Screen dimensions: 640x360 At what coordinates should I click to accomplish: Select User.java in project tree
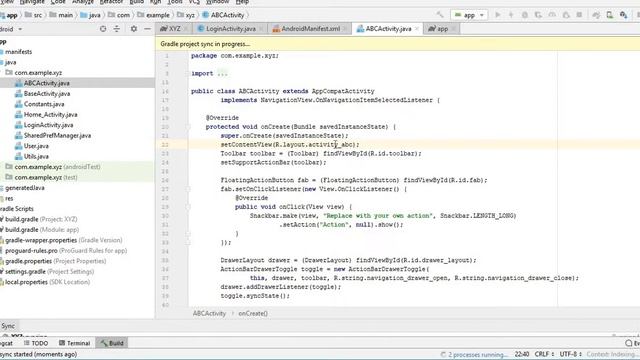tap(36, 146)
